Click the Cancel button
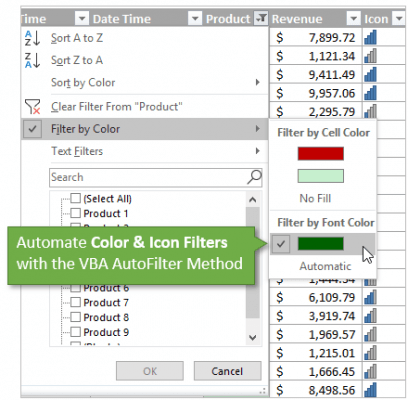Screen dimensions: 408x400 pos(227,371)
